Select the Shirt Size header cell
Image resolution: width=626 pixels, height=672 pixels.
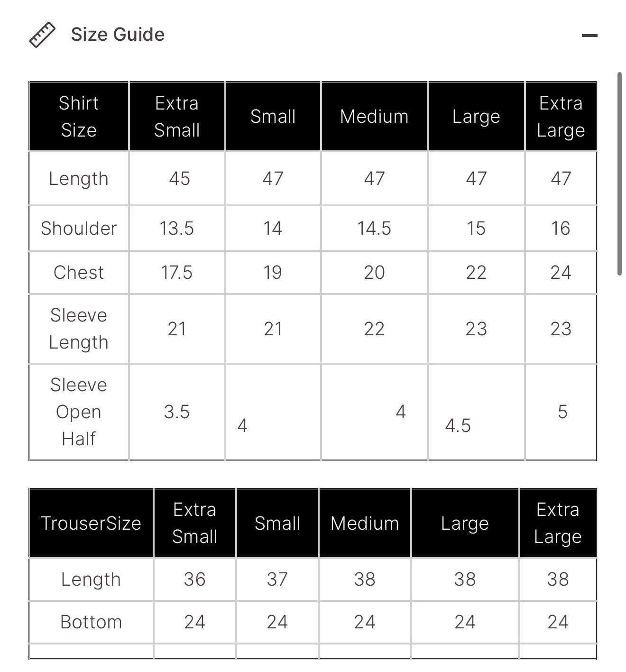(x=79, y=117)
